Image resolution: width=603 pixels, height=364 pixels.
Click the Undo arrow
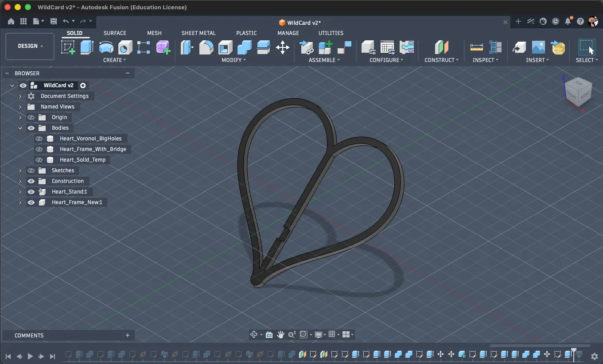66,21
